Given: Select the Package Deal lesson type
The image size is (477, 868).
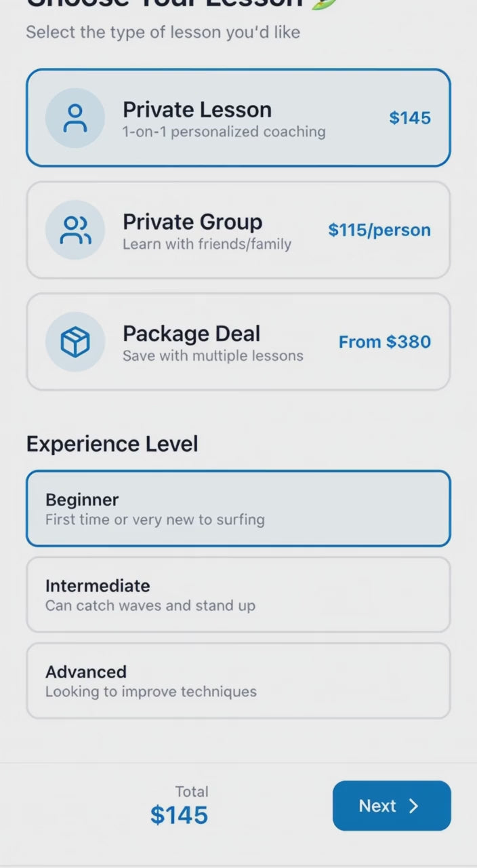Looking at the screenshot, I should coord(239,342).
